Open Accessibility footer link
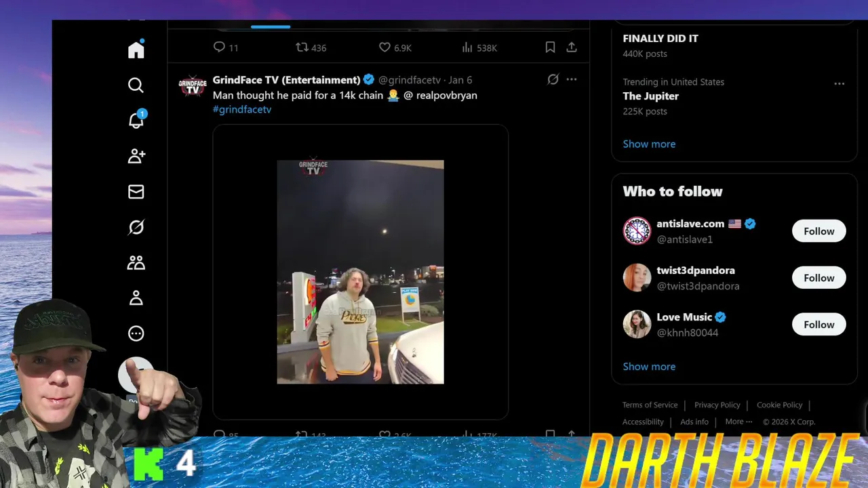 (643, 422)
